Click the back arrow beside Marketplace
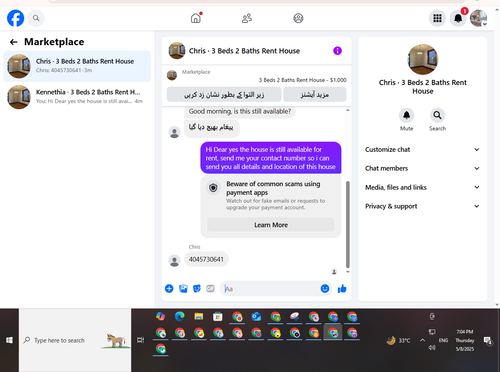This screenshot has width=500, height=372. 14,42
